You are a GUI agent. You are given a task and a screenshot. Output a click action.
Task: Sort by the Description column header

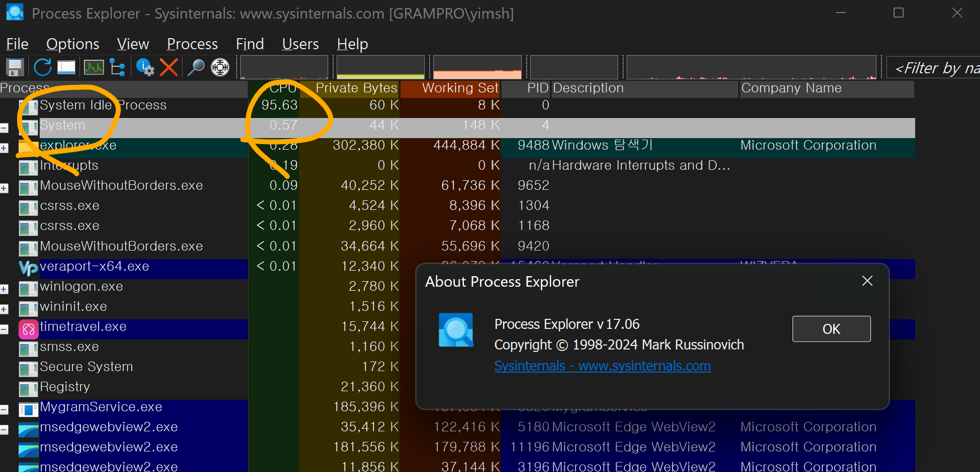(x=645, y=88)
